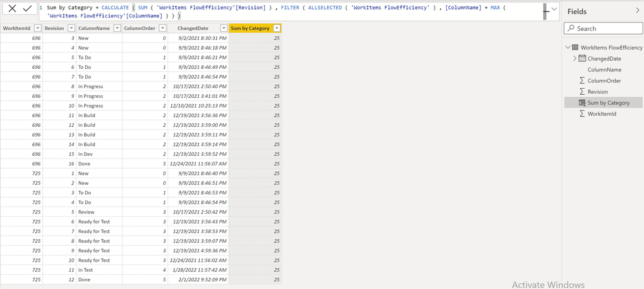Viewport: 644px width, 289px height.
Task: Click date 12/19/2021 4:59:36 PM
Action: (200, 250)
